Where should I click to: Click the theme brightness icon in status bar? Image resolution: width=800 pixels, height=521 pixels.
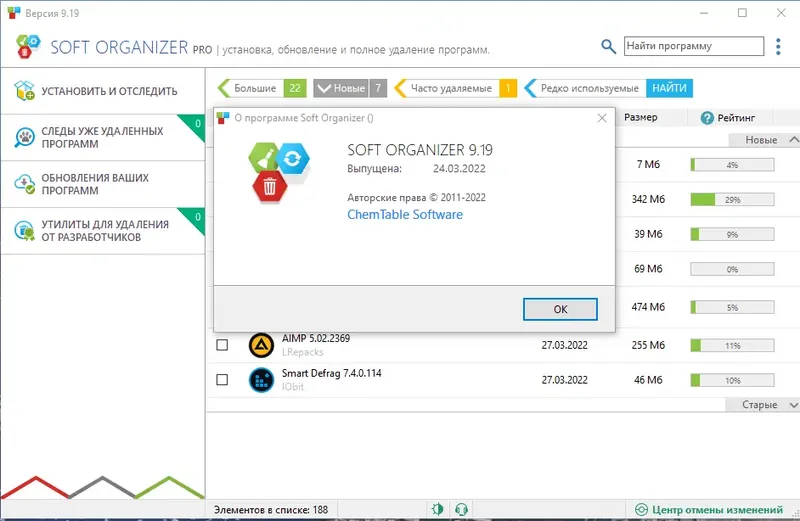click(437, 509)
